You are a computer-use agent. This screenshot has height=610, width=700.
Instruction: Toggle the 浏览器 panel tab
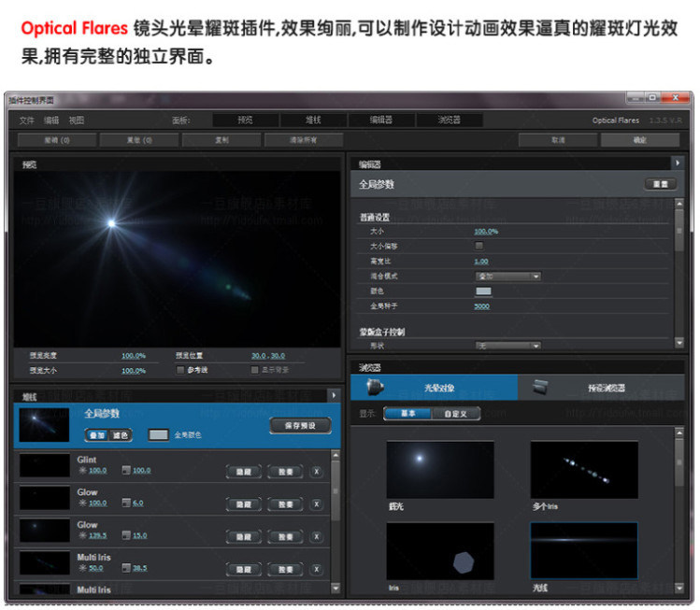(450, 120)
